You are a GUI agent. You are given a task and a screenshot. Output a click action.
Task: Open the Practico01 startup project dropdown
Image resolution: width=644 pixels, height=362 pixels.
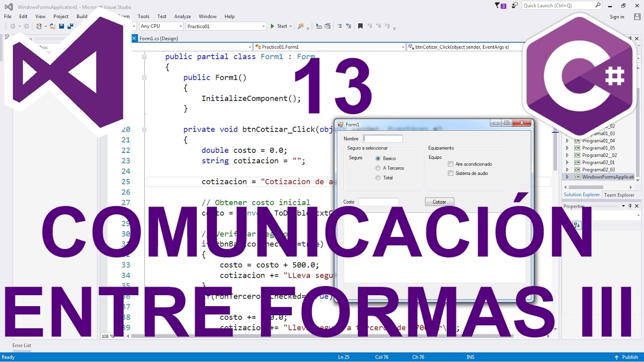pos(263,26)
